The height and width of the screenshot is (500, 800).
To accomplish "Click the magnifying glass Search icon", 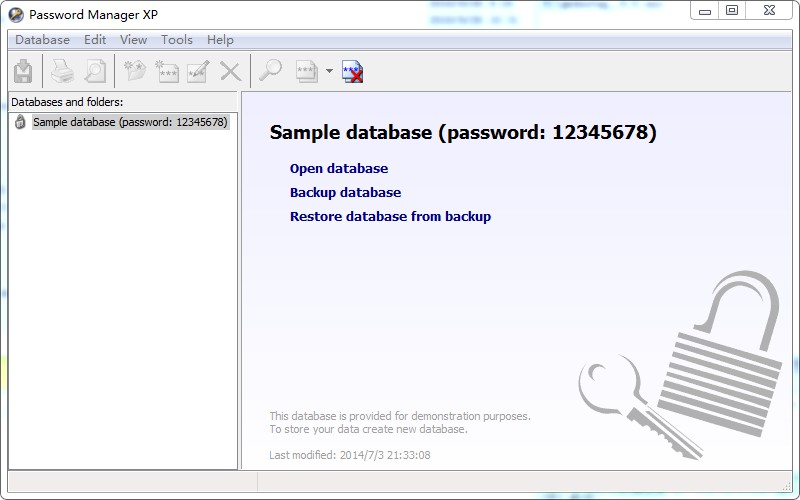I will pyautogui.click(x=270, y=71).
